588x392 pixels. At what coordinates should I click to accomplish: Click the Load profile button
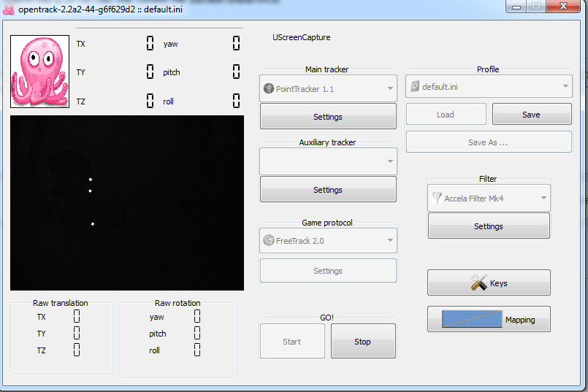tap(446, 115)
